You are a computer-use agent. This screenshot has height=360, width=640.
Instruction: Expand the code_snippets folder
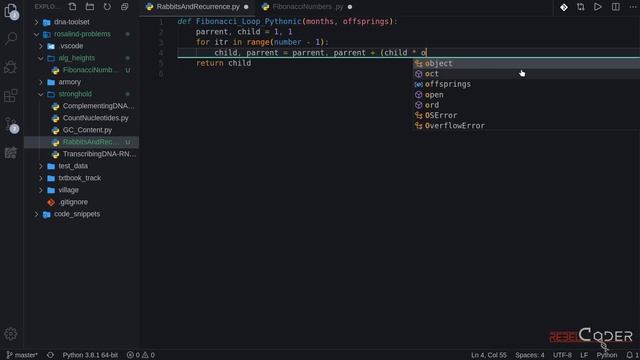pyautogui.click(x=77, y=214)
